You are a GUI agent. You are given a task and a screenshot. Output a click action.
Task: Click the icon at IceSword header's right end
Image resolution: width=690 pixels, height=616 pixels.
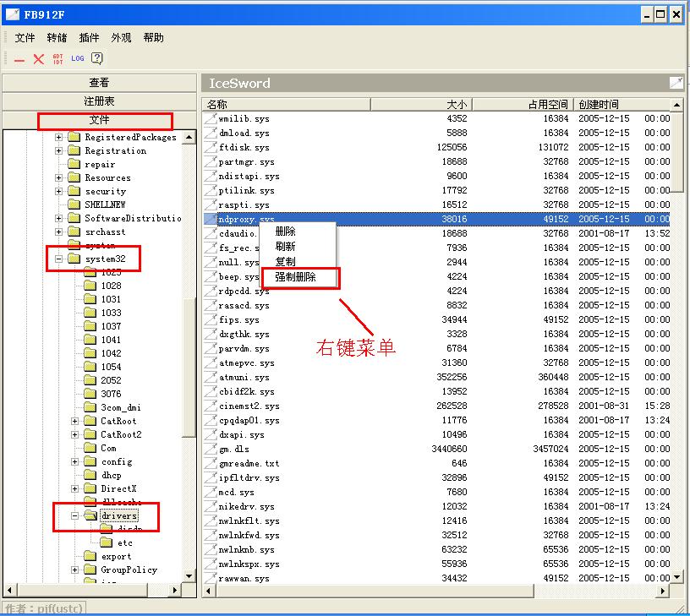tap(676, 83)
